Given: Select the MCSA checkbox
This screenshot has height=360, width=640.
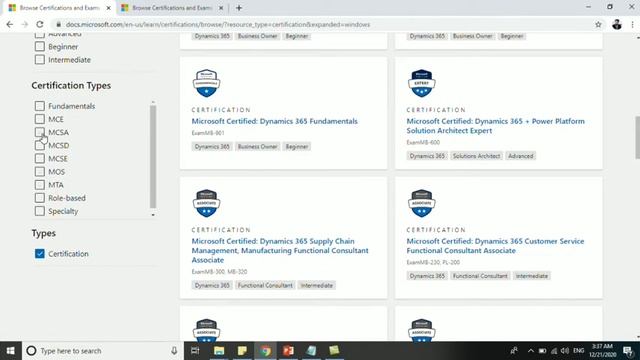Looking at the screenshot, I should [x=40, y=132].
